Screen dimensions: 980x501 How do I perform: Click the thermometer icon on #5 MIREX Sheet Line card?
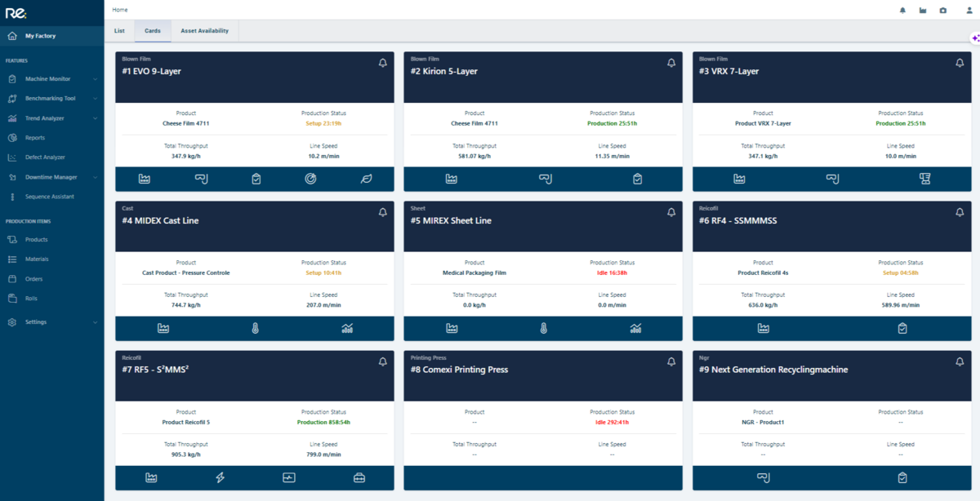pyautogui.click(x=543, y=328)
